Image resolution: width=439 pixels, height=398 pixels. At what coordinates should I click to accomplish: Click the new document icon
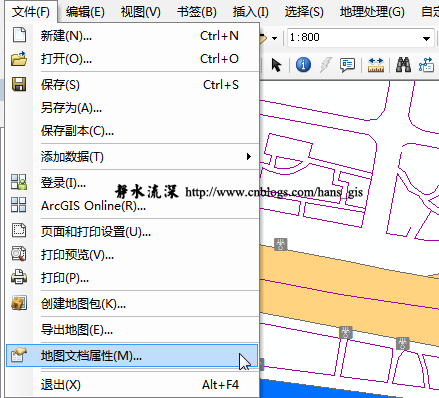click(19, 35)
